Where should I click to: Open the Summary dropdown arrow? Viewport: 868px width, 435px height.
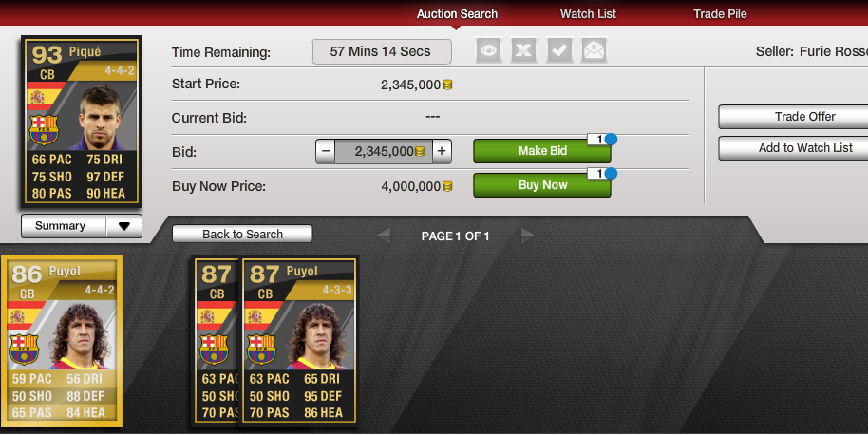(124, 226)
